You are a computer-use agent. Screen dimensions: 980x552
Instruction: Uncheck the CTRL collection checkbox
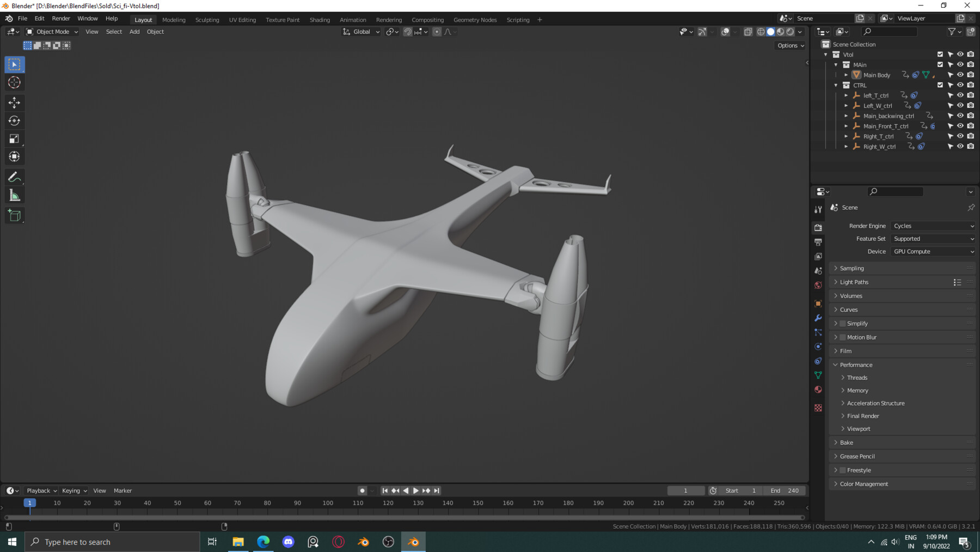coord(940,85)
